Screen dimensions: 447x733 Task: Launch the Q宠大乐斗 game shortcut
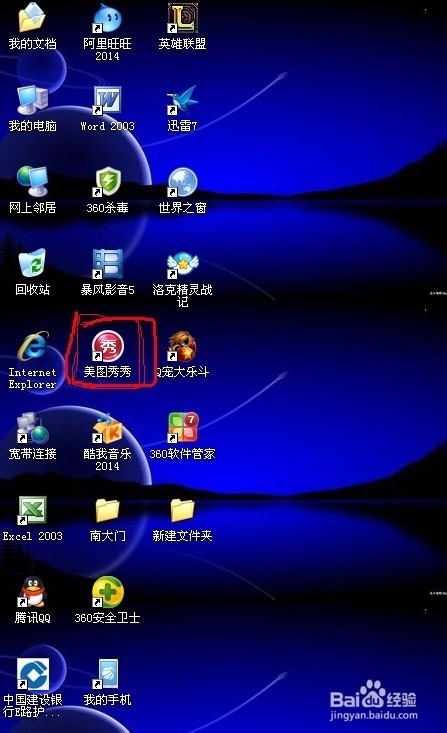182,346
